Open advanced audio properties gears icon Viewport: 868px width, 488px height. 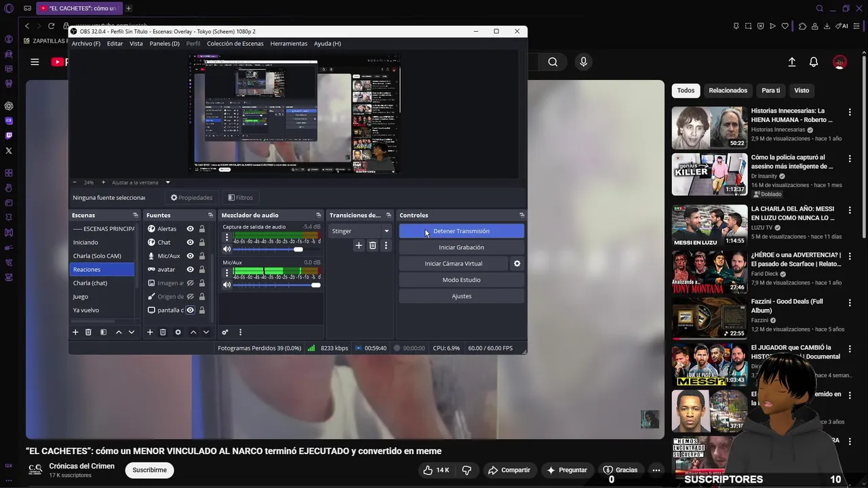[225, 332]
